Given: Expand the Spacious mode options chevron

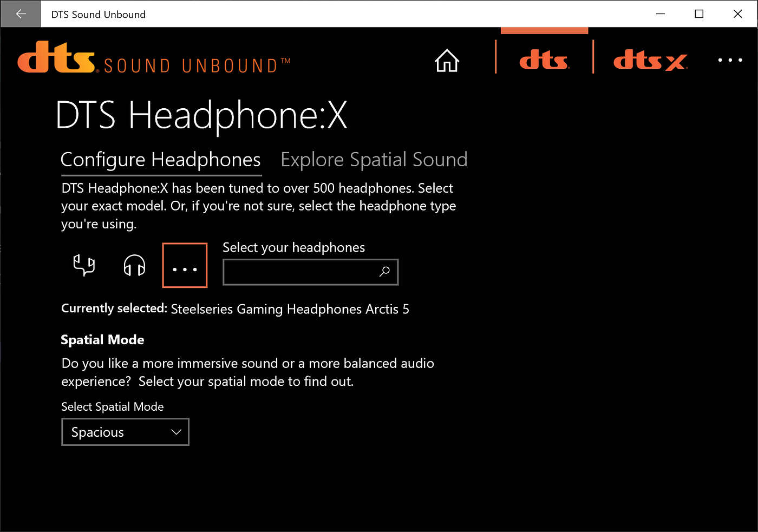Looking at the screenshot, I should [176, 432].
